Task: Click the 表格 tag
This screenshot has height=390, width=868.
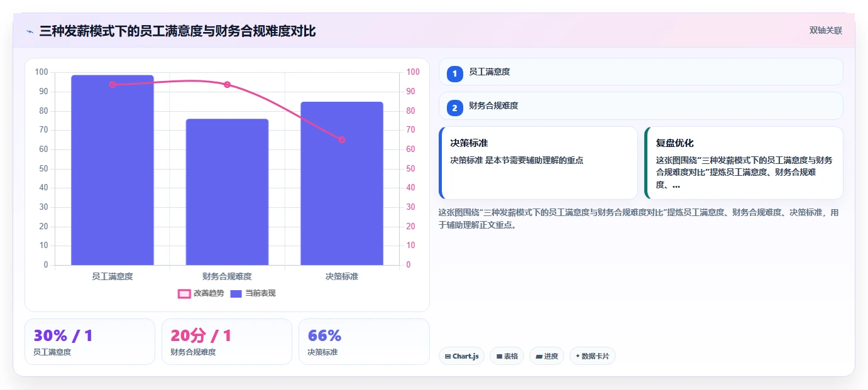Action: [507, 356]
